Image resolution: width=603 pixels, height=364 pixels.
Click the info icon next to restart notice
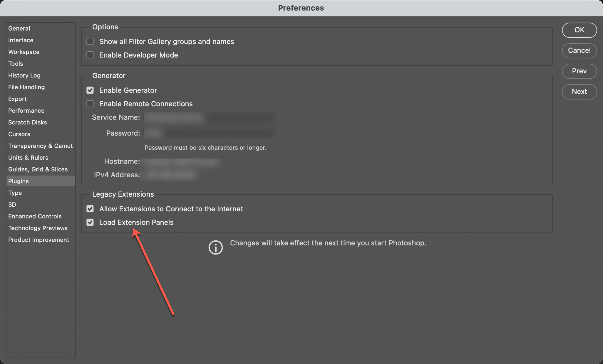pyautogui.click(x=216, y=247)
